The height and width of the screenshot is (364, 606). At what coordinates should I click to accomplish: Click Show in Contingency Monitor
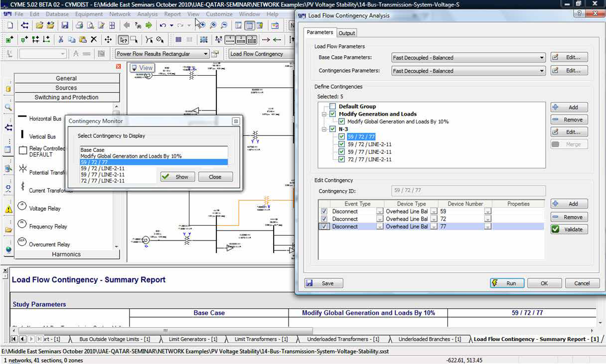[177, 177]
